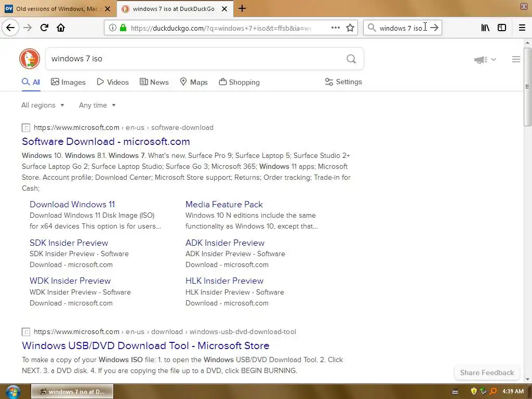Open the Firefox hamburger menu
Image resolution: width=532 pixels, height=399 pixels.
(x=522, y=28)
